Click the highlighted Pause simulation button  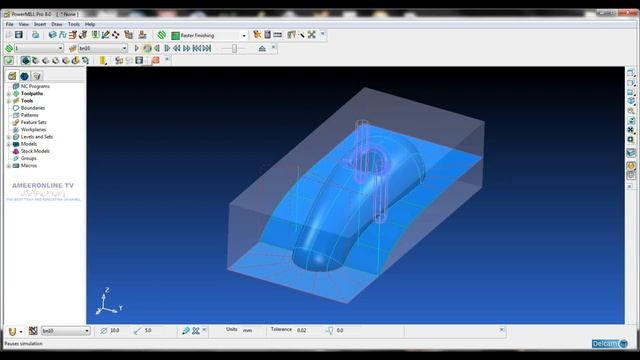(x=147, y=48)
